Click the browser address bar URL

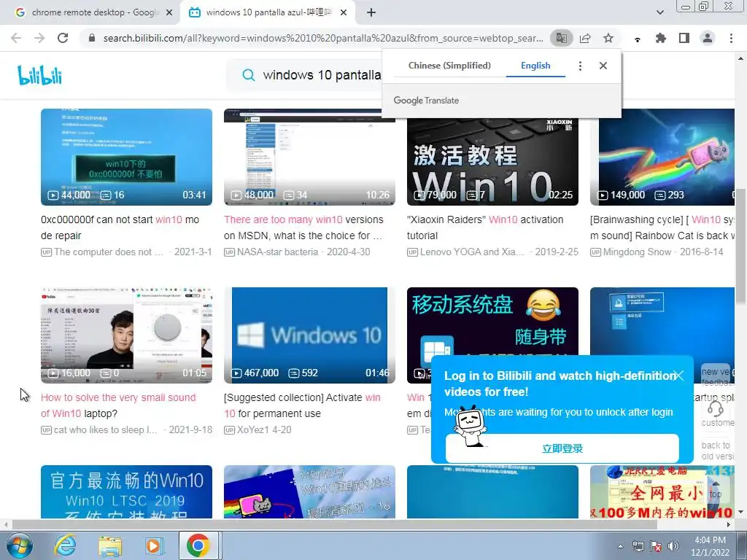click(x=323, y=38)
